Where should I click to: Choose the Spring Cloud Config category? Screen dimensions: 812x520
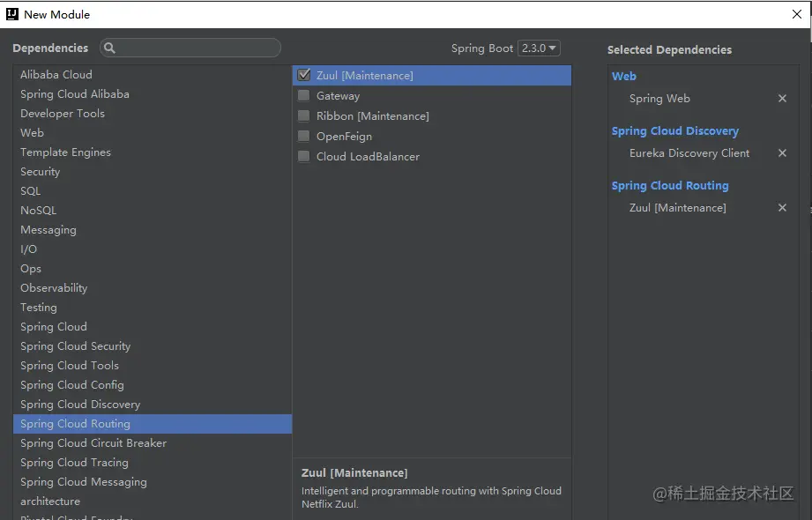(153, 385)
